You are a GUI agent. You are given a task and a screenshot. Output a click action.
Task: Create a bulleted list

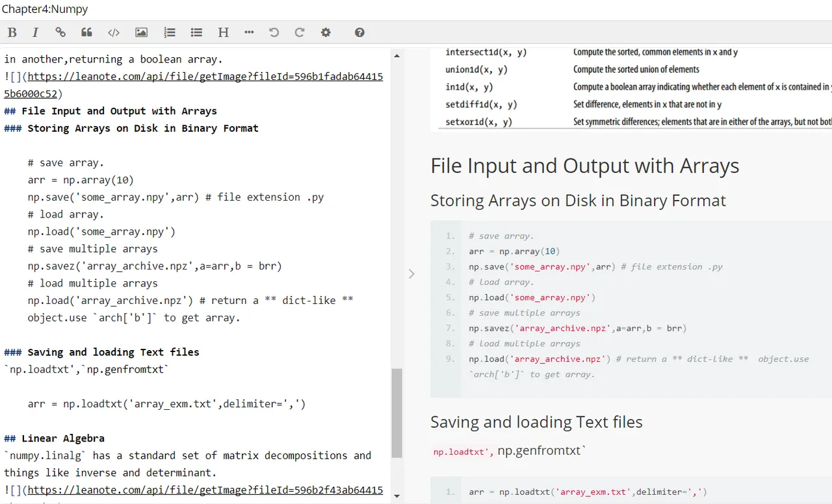click(196, 32)
